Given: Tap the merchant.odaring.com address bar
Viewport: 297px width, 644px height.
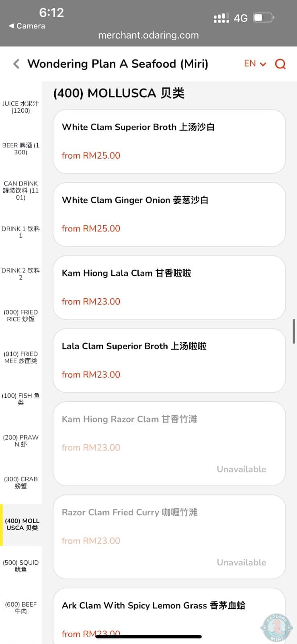Looking at the screenshot, I should [x=148, y=35].
